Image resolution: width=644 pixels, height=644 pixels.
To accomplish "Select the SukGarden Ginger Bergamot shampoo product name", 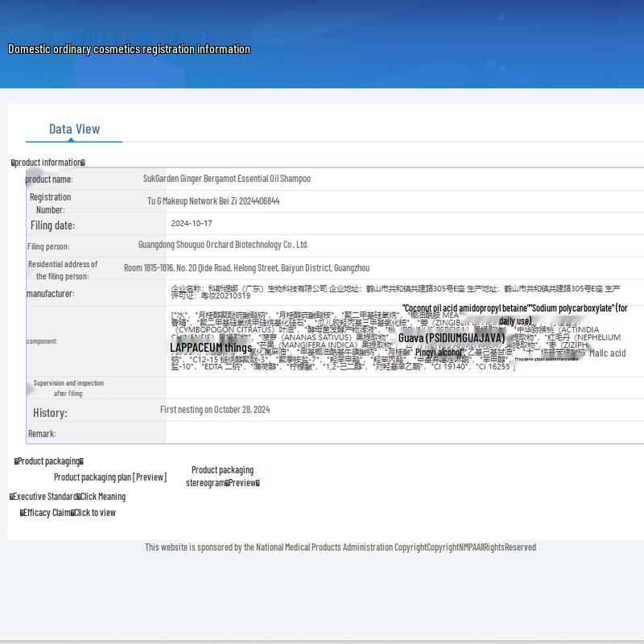I will (226, 179).
